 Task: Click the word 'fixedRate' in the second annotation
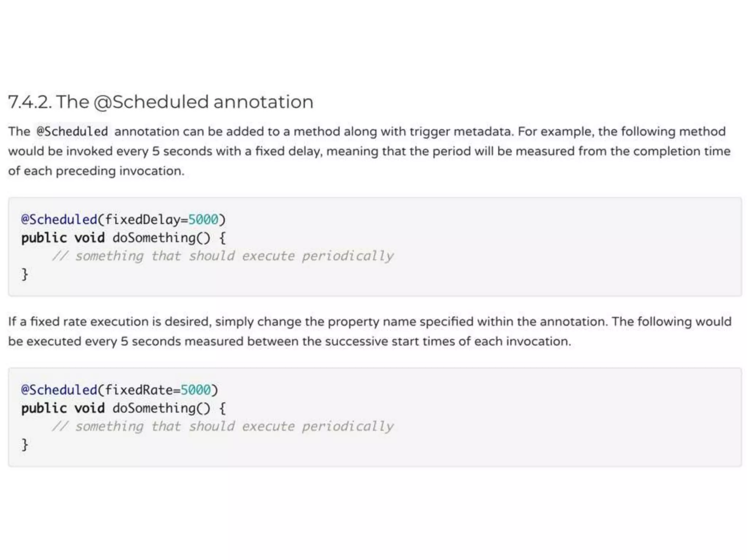click(x=139, y=390)
